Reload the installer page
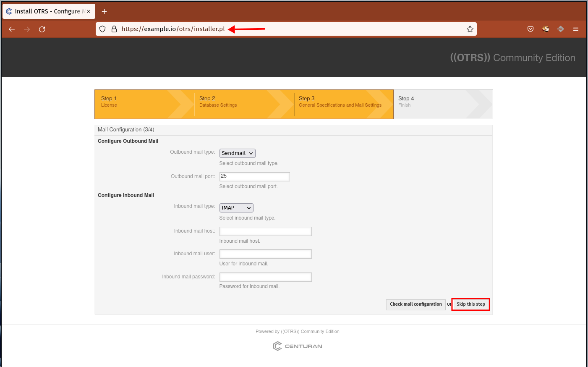Screen dimensions: 588x367 pyautogui.click(x=42, y=29)
